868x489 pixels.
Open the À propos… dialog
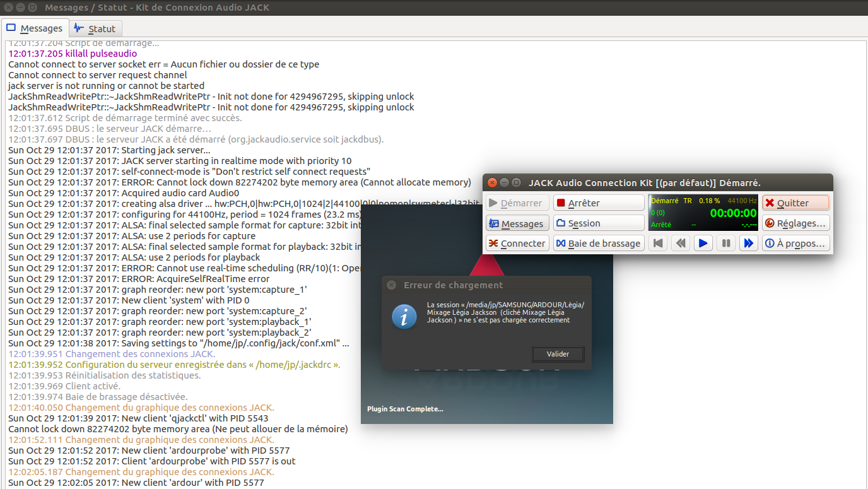(795, 244)
